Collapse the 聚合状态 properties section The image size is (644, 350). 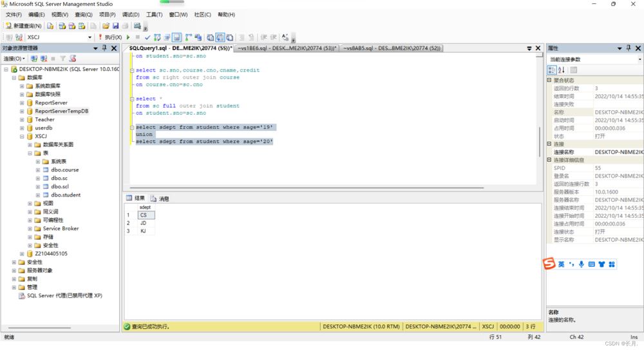549,81
